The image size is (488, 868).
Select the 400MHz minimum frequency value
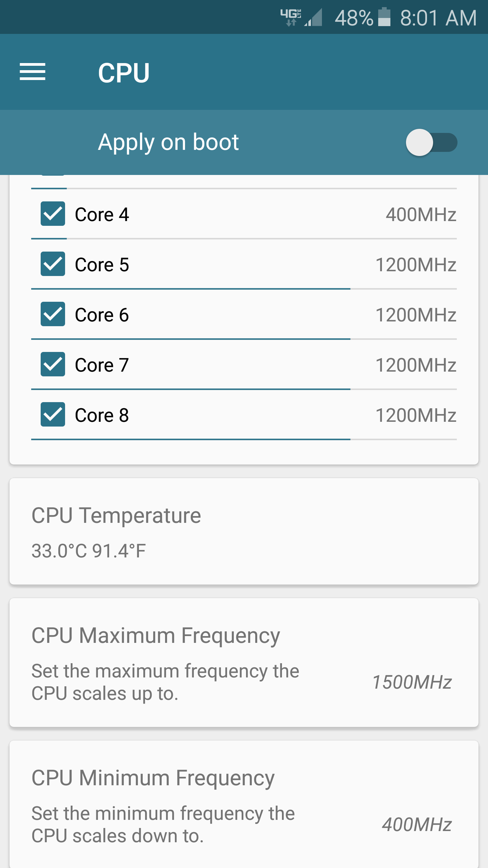pos(417,825)
